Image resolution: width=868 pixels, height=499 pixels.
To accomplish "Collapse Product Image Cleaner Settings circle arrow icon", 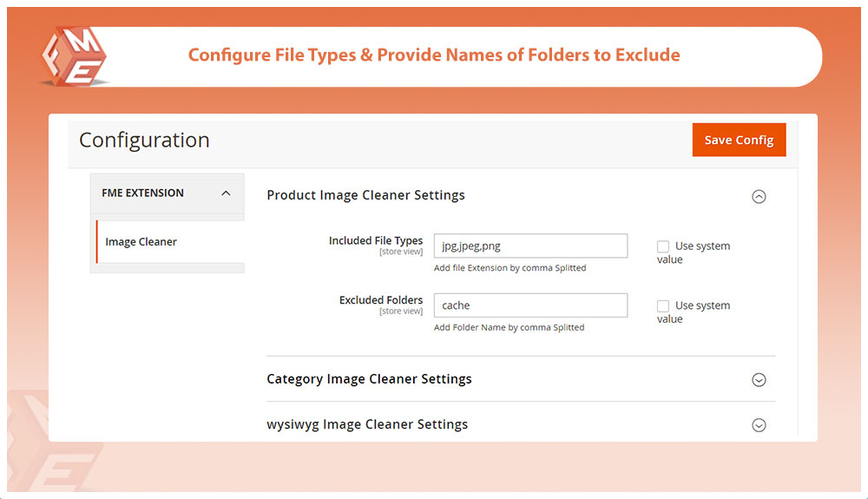I will [759, 197].
